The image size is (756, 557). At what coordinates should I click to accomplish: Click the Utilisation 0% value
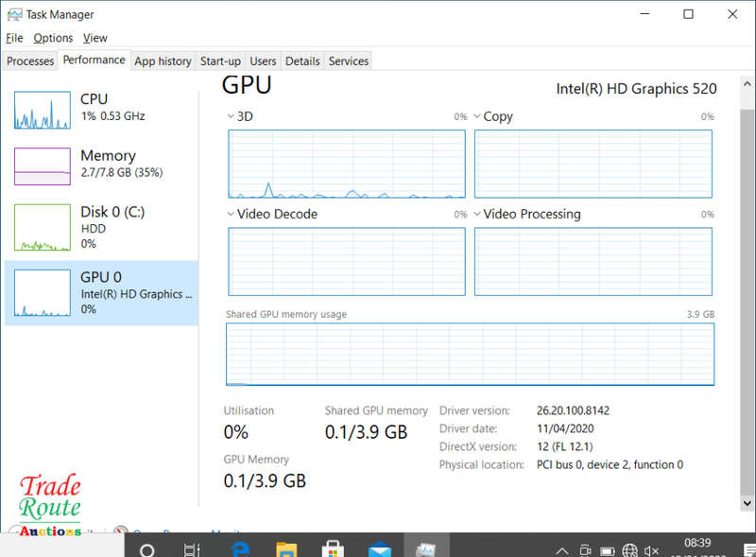pos(235,432)
